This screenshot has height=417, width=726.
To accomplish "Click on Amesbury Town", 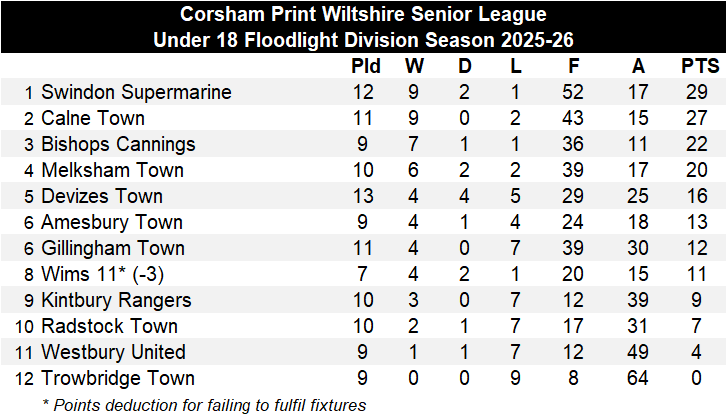I will [112, 222].
